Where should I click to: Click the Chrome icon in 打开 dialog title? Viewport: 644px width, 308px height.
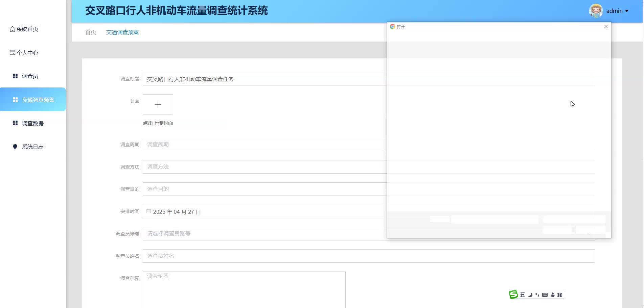(392, 26)
